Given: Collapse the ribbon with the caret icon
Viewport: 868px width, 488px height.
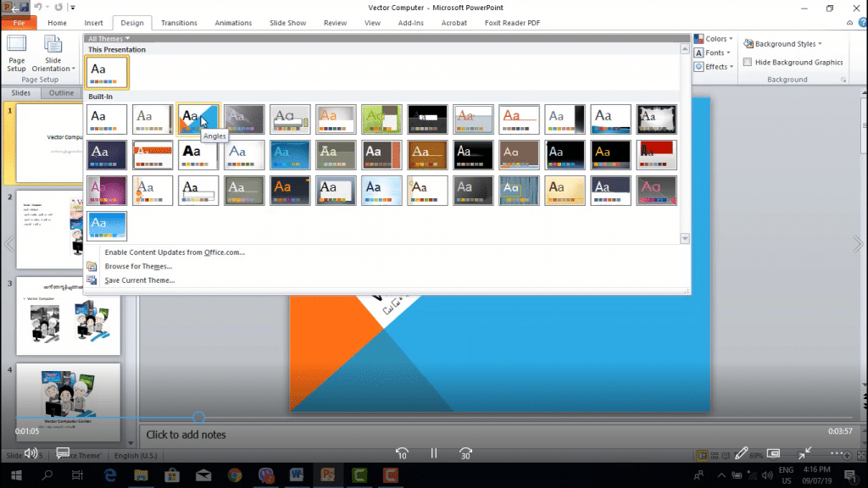Looking at the screenshot, I should 849,23.
